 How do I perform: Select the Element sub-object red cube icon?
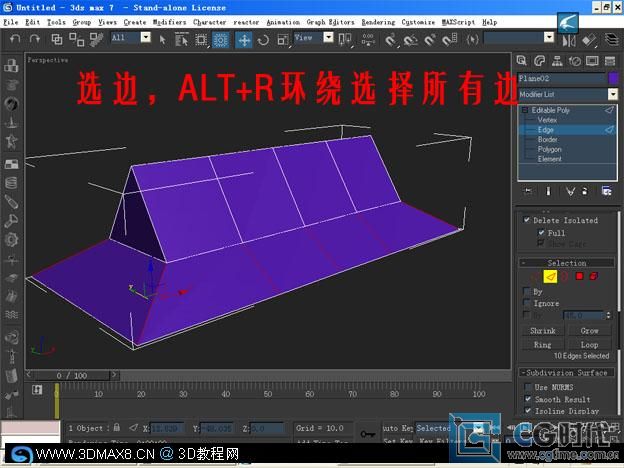click(x=594, y=275)
